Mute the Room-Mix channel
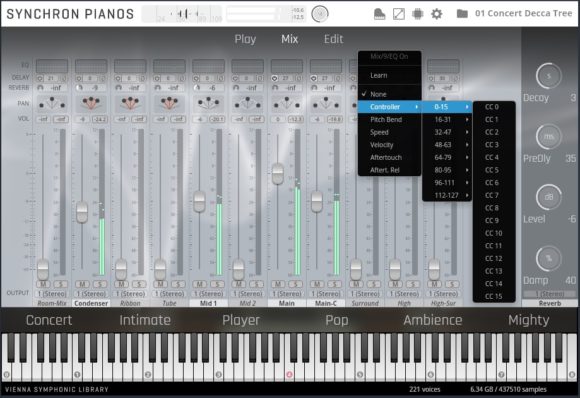This screenshot has width=580, height=398. click(43, 284)
